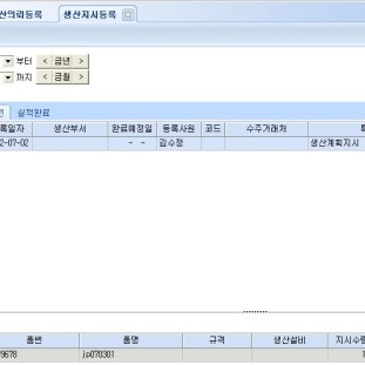
Task: Click the 생산설비 column header
Action: [289, 341]
